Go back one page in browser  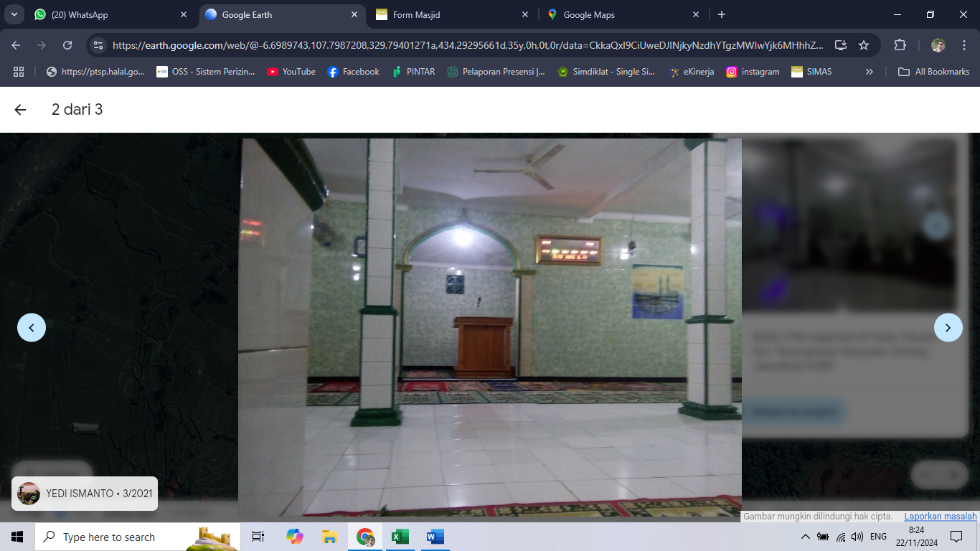pos(17,45)
